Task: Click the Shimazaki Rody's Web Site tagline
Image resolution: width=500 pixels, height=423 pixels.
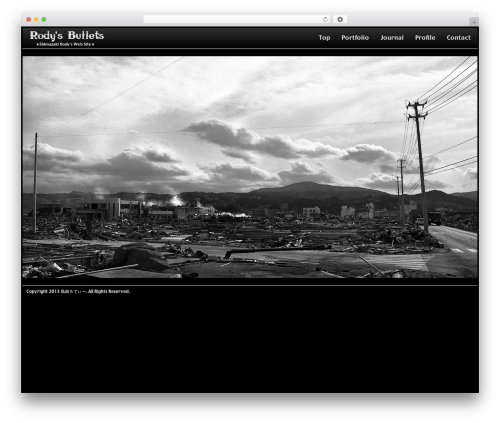Action: pyautogui.click(x=65, y=44)
